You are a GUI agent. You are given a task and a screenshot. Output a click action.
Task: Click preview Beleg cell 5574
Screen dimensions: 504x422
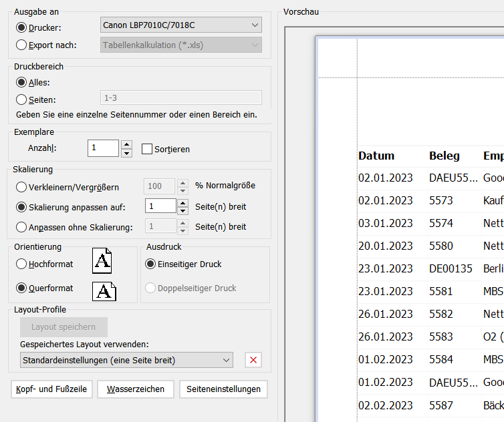[x=441, y=223]
